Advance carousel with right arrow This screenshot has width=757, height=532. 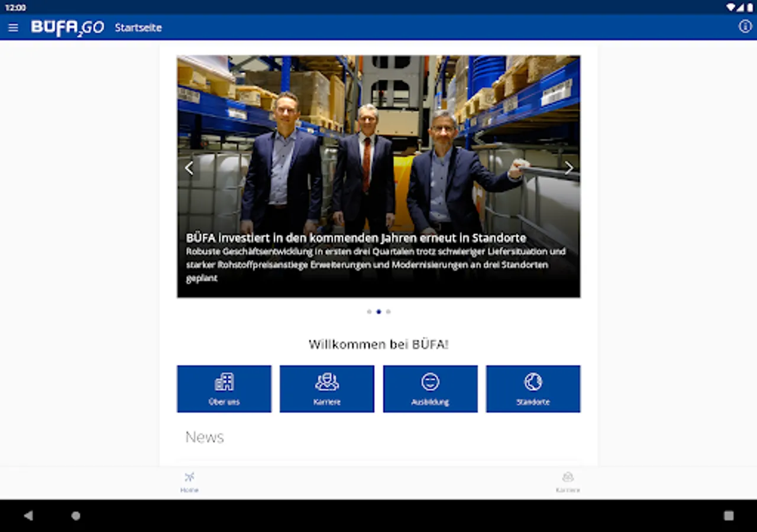(x=568, y=168)
